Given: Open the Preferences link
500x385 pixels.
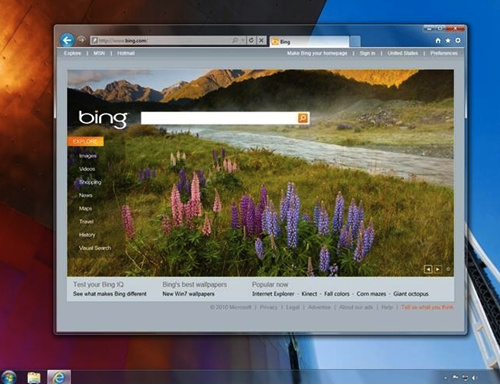Looking at the screenshot, I should tap(444, 53).
